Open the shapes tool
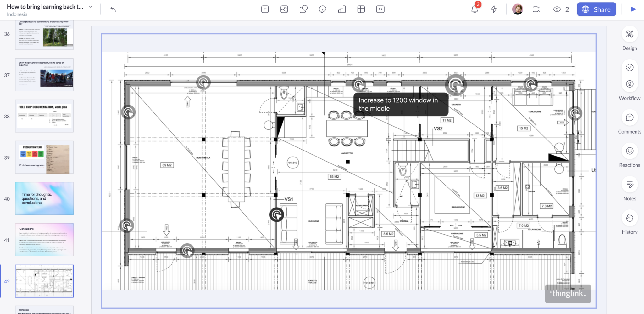Viewport: 644px width, 314px height. [x=303, y=9]
